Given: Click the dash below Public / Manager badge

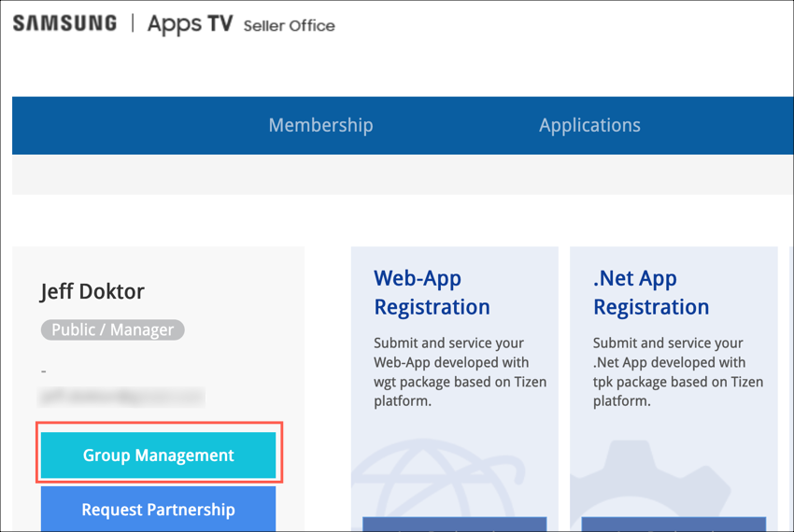Looking at the screenshot, I should [x=44, y=371].
